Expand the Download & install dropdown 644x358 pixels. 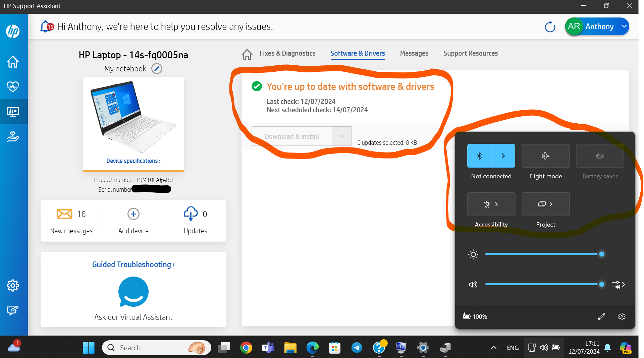coord(341,136)
